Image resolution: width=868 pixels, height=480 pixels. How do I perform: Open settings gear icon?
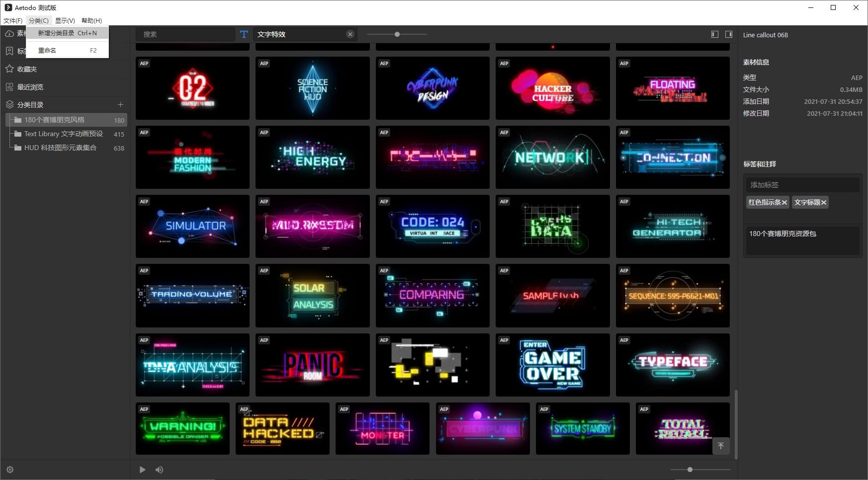click(10, 470)
